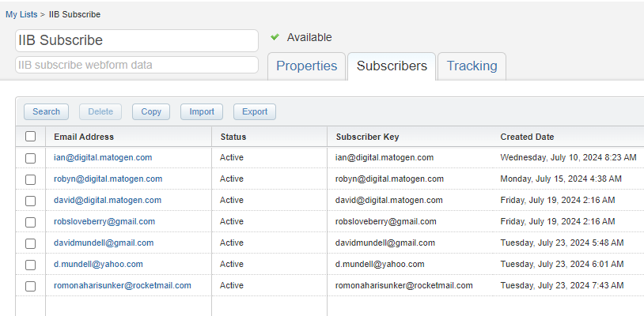This screenshot has height=316, width=644.
Task: Click Import to add subscribers
Action: click(201, 112)
